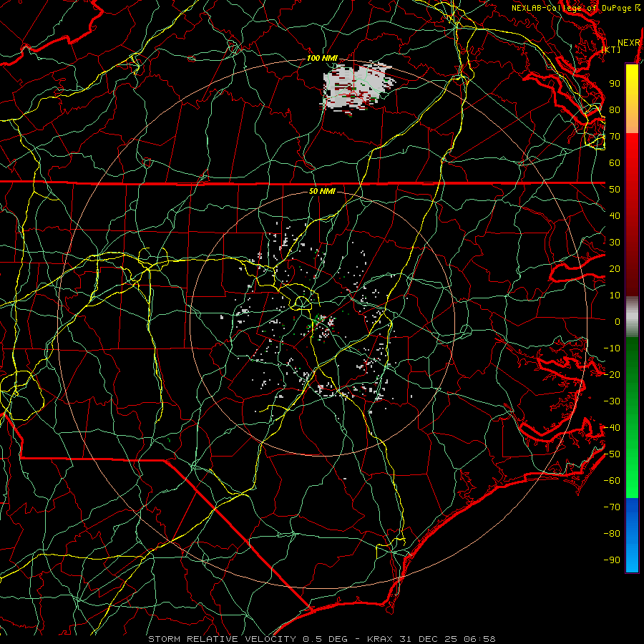Viewport: 644px width, 644px height.
Task: Click the 50 value on the velocity scale
Action: (615, 190)
